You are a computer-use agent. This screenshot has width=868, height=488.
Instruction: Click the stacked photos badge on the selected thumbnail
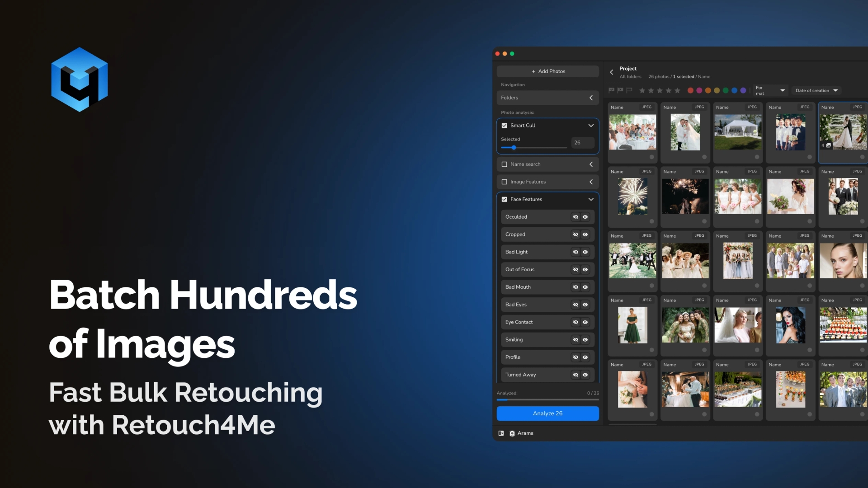coord(827,145)
